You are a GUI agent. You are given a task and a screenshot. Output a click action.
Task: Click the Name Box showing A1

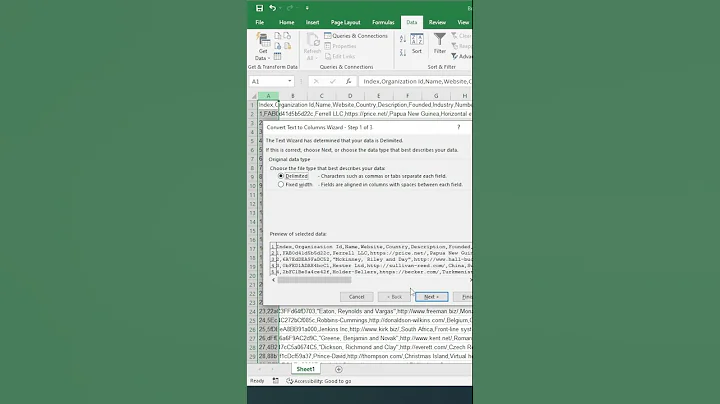tap(268, 81)
